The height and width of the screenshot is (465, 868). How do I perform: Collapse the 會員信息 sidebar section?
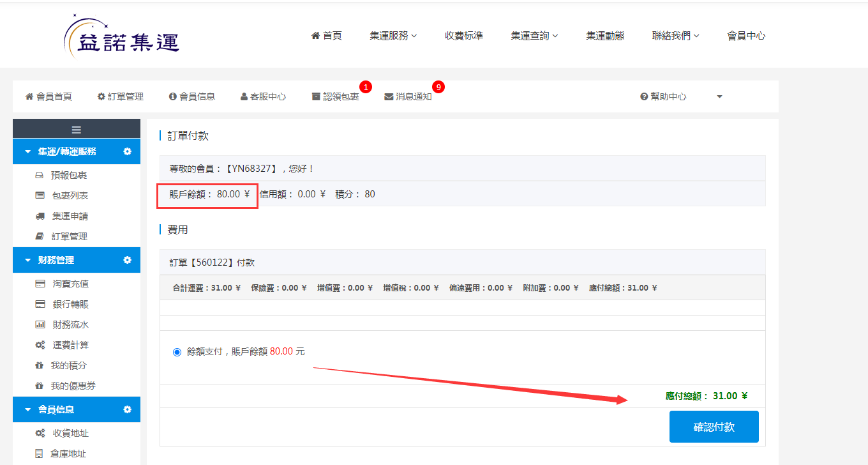[27, 410]
